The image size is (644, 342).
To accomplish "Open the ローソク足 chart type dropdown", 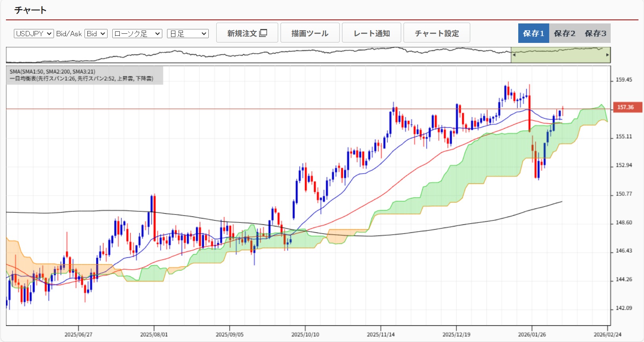I will pyautogui.click(x=137, y=34).
